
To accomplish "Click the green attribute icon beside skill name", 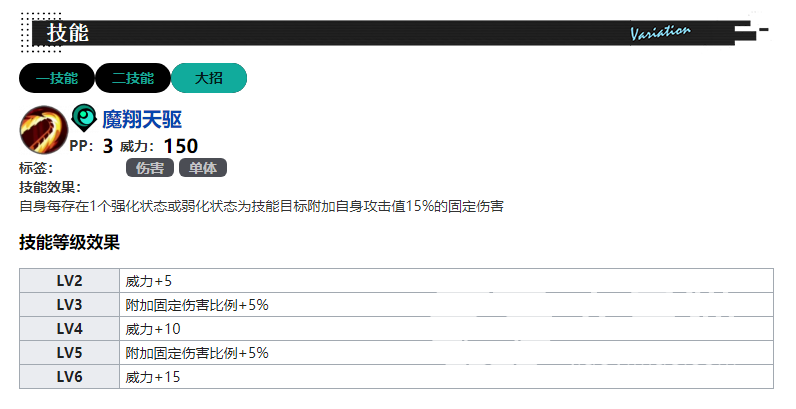I will click(x=84, y=118).
